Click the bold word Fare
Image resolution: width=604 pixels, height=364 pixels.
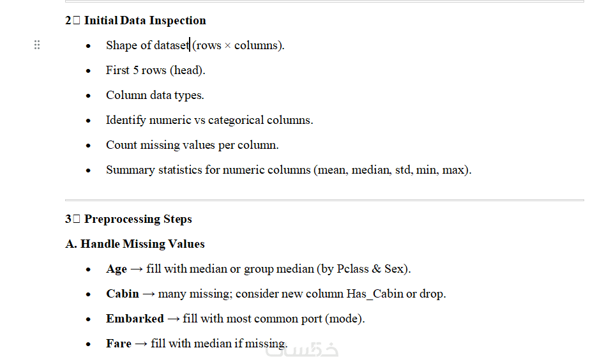pyautogui.click(x=119, y=344)
